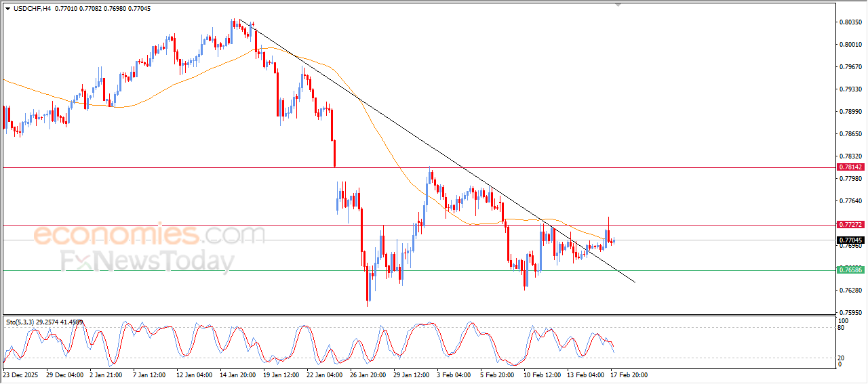
Task: Click the 0.80010 price axis label
Action: tap(850, 45)
